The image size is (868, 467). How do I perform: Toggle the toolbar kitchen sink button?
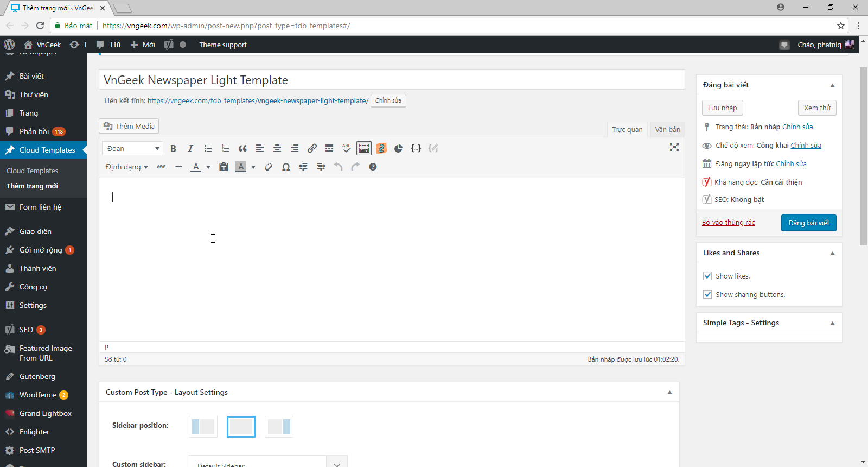[x=364, y=148]
